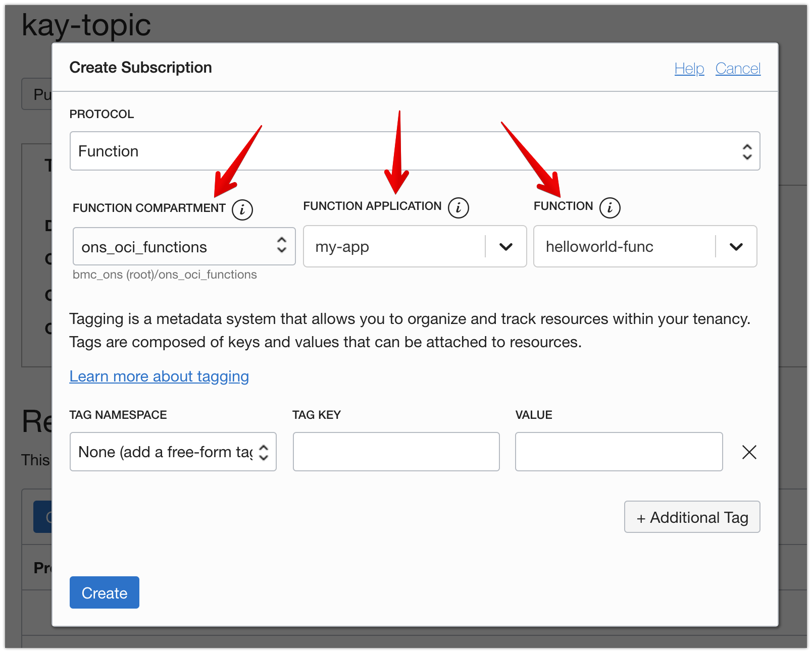Viewport: 812px width, 653px height.
Task: Click the Additional Tag button
Action: [x=692, y=517]
